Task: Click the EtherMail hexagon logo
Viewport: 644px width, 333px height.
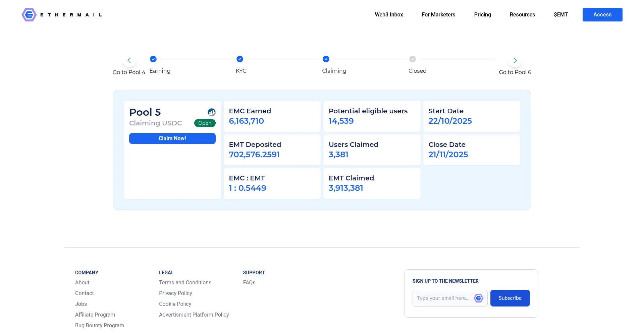Action: tap(29, 15)
